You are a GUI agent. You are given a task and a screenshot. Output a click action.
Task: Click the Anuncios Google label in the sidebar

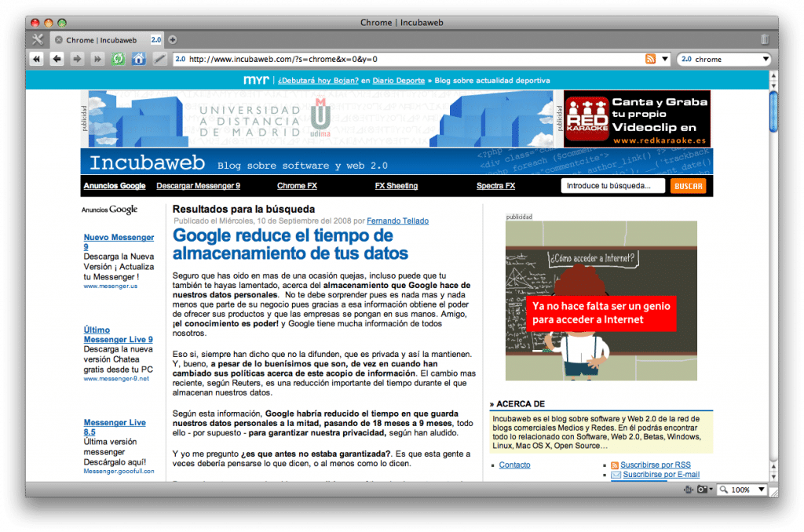pos(109,209)
